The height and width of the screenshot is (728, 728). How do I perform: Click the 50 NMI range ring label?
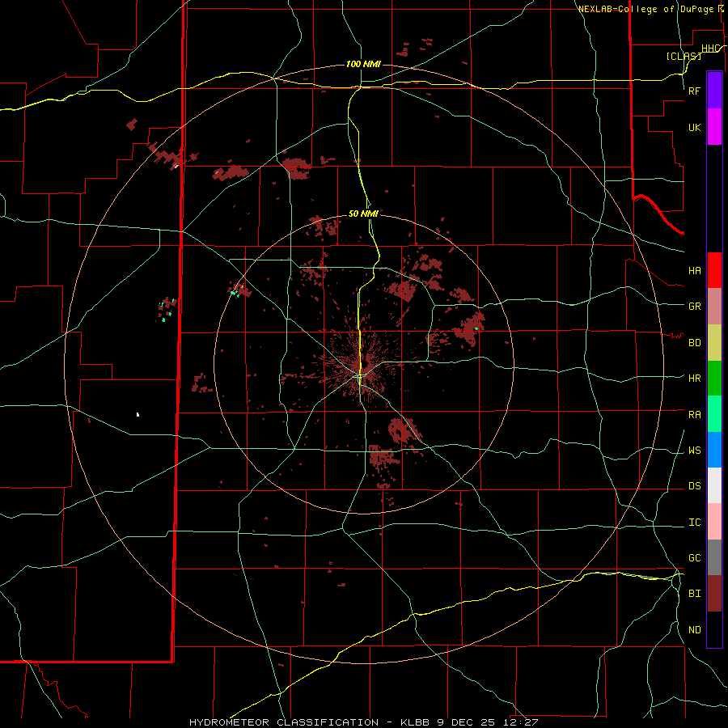363,214
